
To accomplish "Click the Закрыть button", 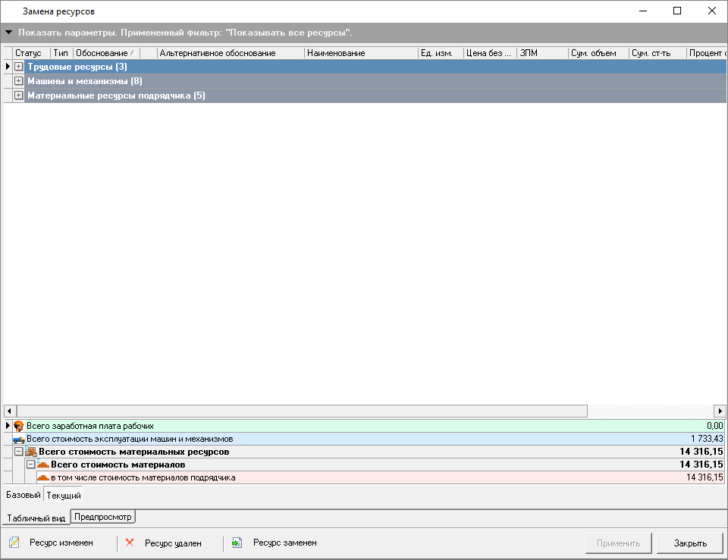I will point(690,543).
